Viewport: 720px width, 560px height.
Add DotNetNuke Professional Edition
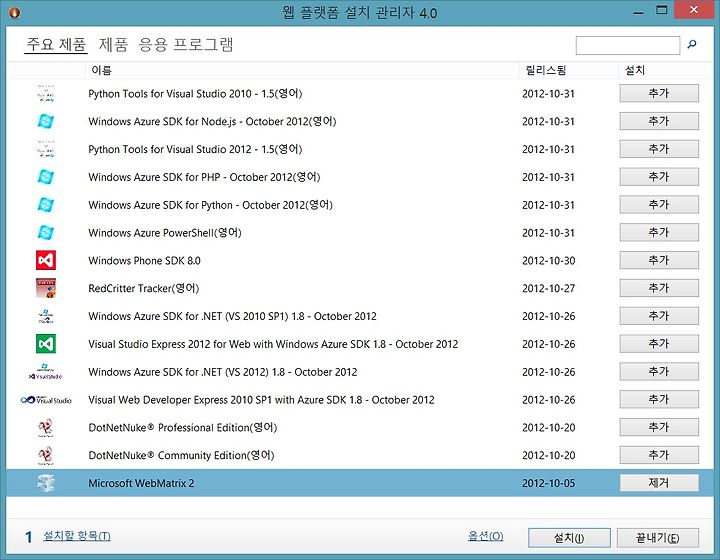659,427
